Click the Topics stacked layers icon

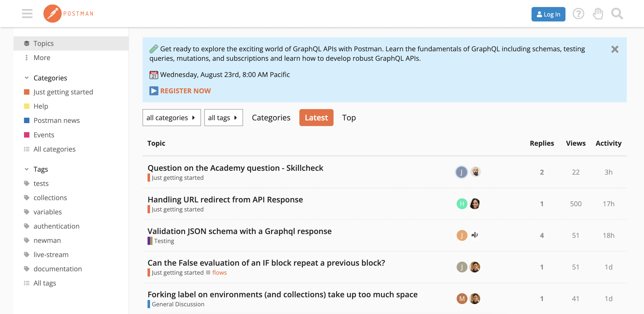click(26, 43)
